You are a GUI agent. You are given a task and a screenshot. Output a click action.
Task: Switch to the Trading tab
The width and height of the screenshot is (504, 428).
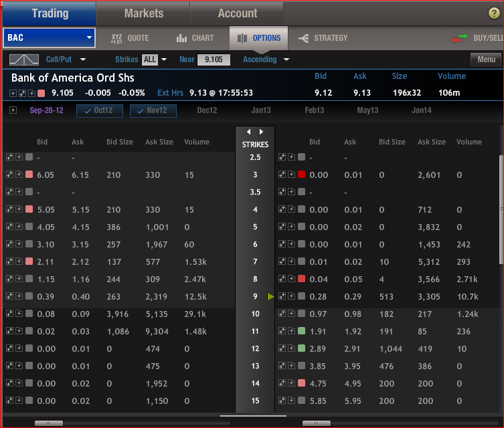(50, 13)
